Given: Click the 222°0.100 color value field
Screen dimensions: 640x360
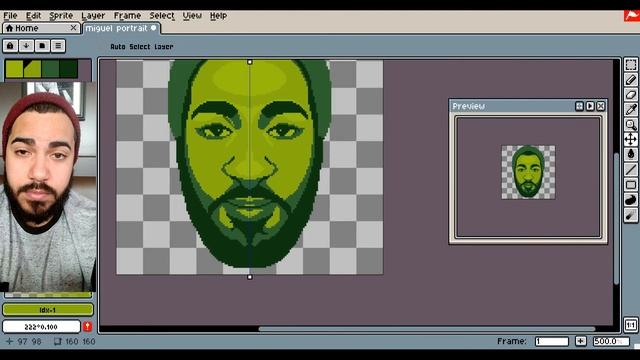Looking at the screenshot, I should (41, 327).
